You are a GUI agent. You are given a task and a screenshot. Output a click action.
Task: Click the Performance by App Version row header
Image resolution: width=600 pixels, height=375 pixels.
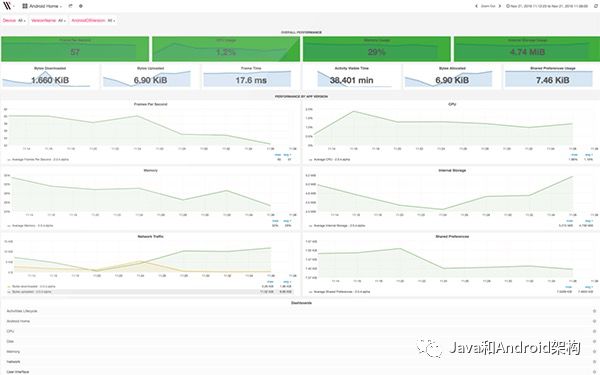(x=301, y=96)
